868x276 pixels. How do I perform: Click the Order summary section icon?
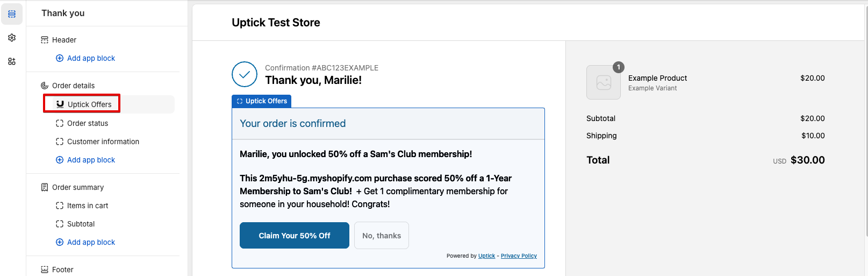click(45, 187)
